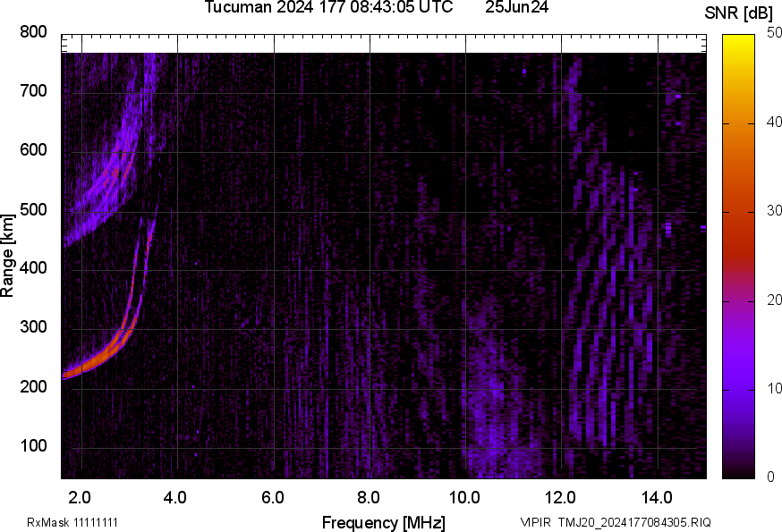Click the 'VIPIR' label in the footer
The image size is (782, 532).
[x=536, y=522]
